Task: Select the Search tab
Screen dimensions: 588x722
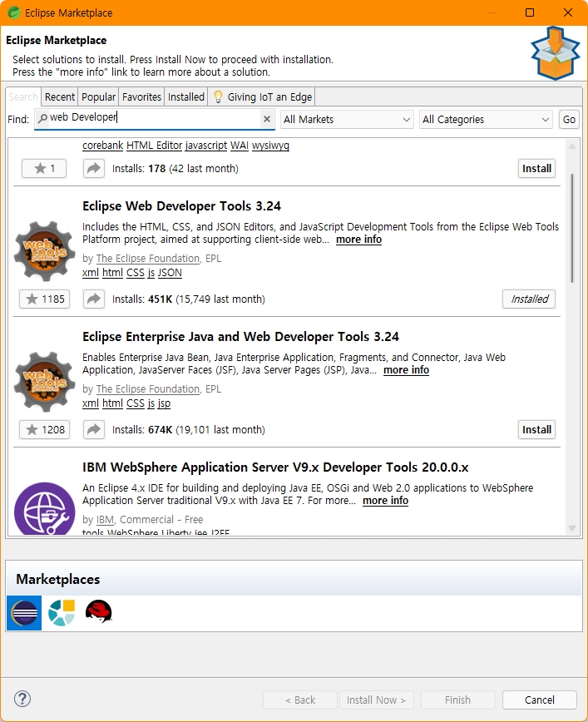Action: 23,96
